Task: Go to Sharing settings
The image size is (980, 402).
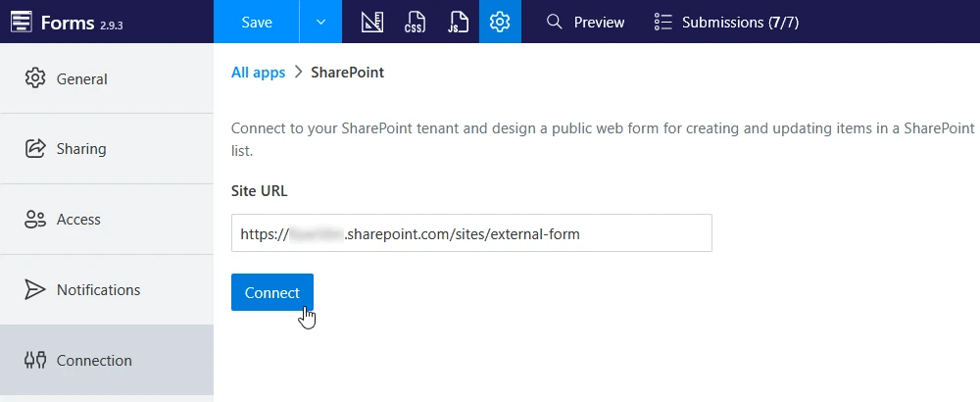Action: pos(107,149)
